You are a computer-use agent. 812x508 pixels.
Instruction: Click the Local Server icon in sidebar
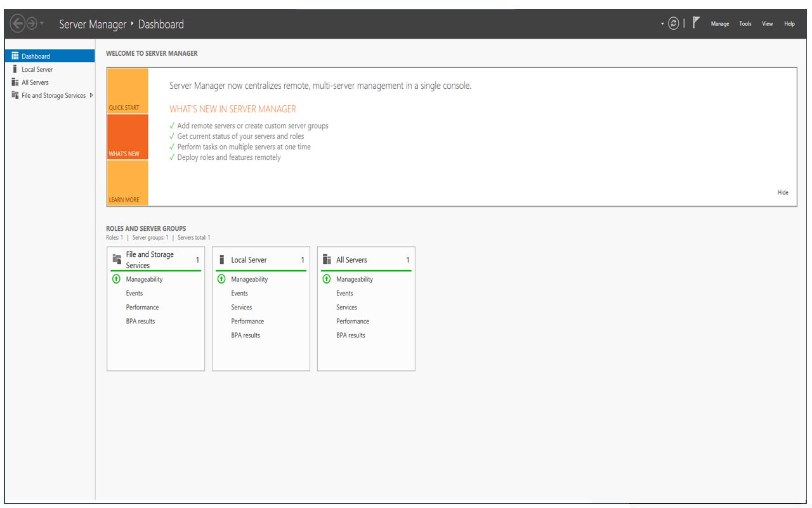click(x=15, y=69)
